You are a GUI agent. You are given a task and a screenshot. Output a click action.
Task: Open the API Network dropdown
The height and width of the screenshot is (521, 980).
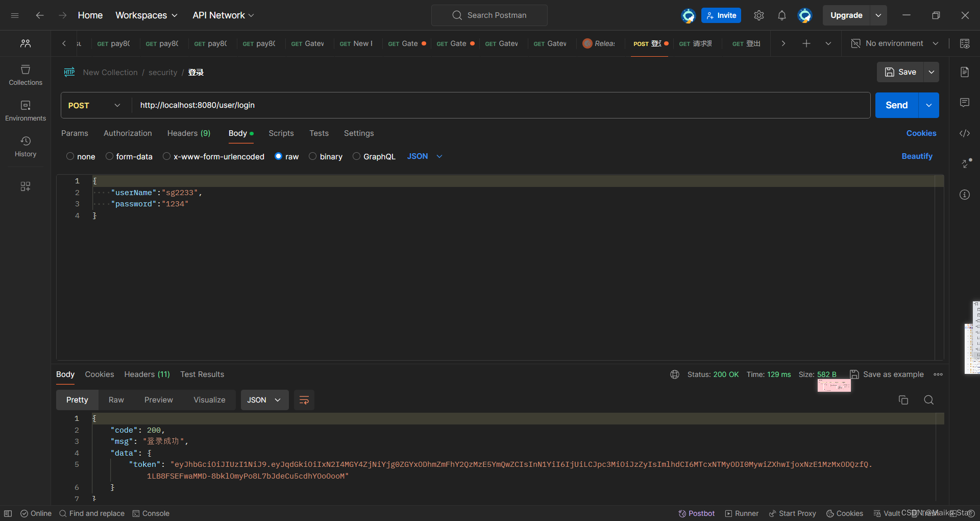(223, 15)
